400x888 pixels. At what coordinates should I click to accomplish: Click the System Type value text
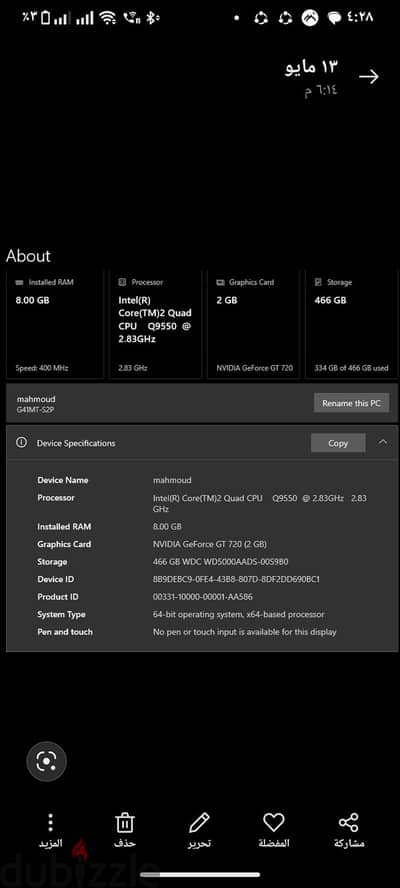pos(239,614)
